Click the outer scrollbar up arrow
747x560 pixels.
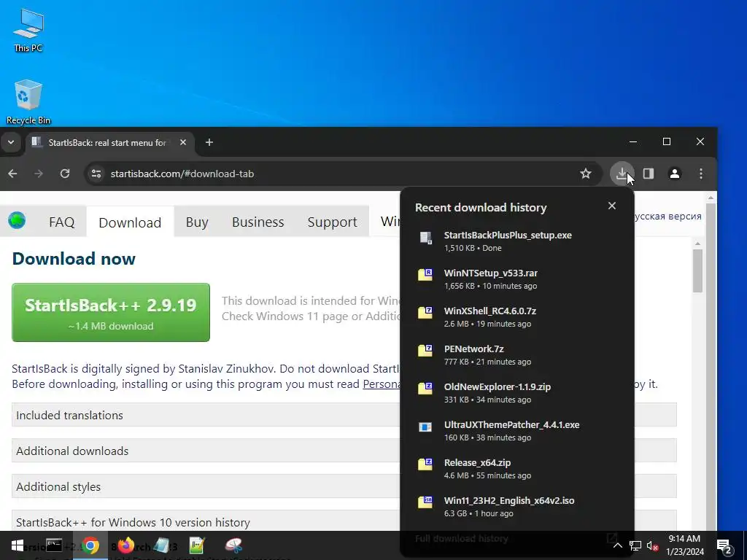pos(711,198)
